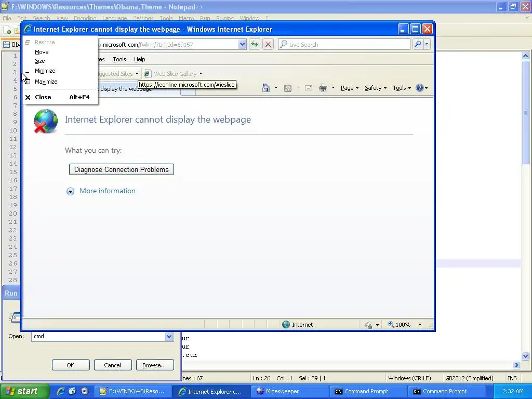Click Notepad++ vertical scrollbar up arrow
532x399 pixels.
pyautogui.click(x=525, y=56)
